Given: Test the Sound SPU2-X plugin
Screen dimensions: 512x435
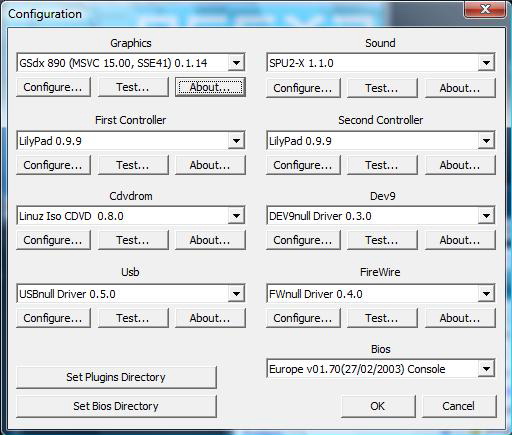Looking at the screenshot, I should click(382, 88).
